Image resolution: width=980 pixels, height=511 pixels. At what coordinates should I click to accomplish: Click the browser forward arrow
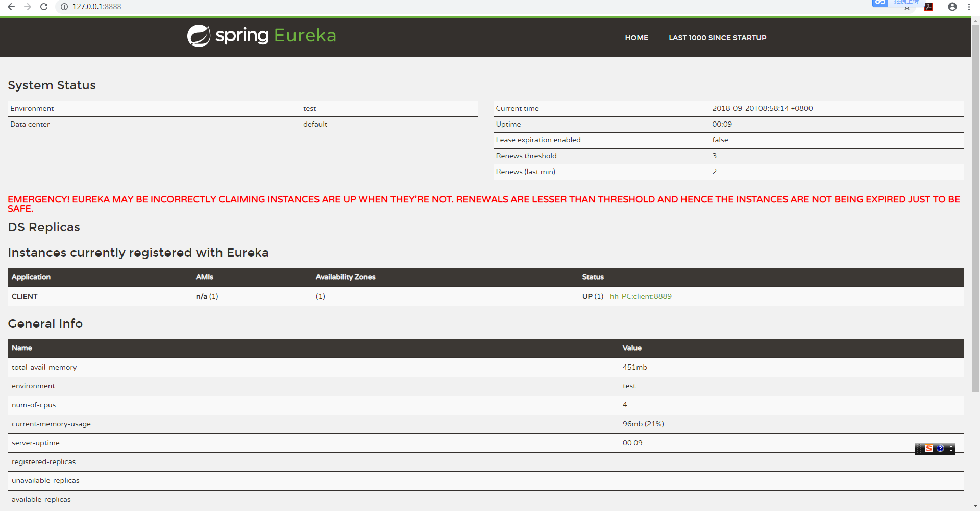[28, 7]
